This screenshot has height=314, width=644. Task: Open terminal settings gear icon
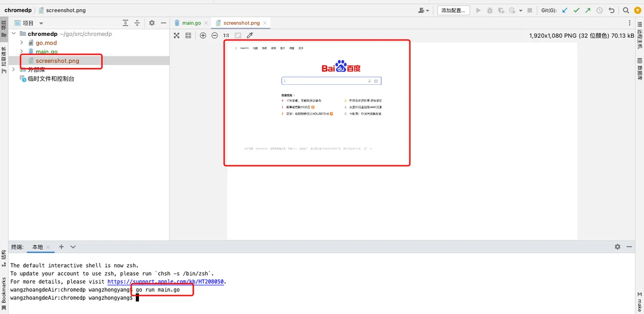tap(617, 247)
